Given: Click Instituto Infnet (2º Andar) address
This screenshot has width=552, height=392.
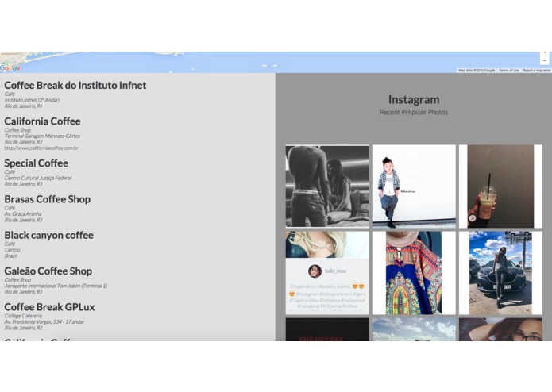Looking at the screenshot, I should click(32, 100).
